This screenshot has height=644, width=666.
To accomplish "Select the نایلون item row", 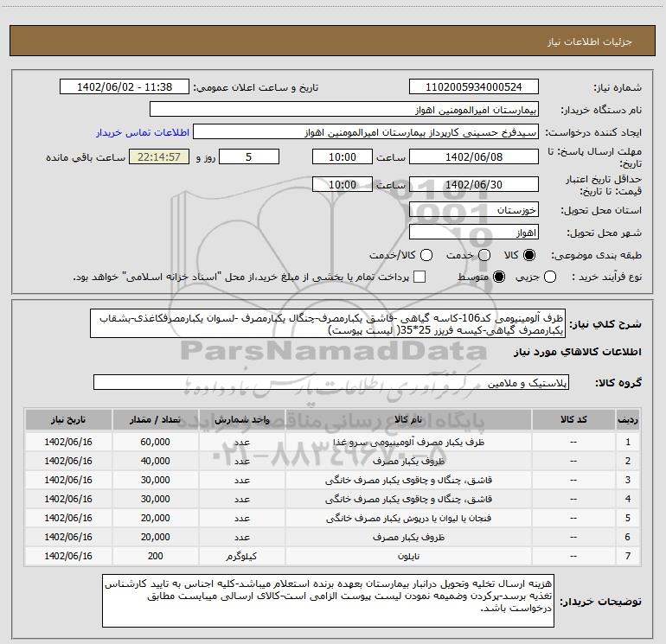I will pyautogui.click(x=333, y=556).
